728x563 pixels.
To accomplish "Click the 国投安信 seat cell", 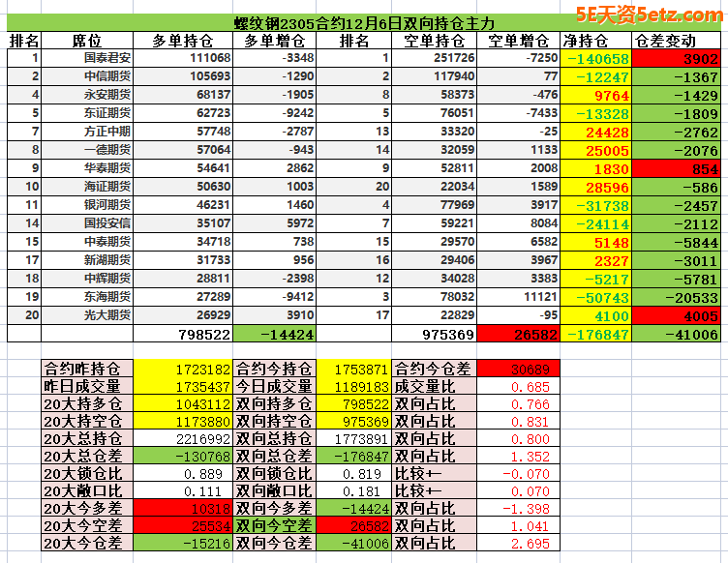I will point(87,223).
